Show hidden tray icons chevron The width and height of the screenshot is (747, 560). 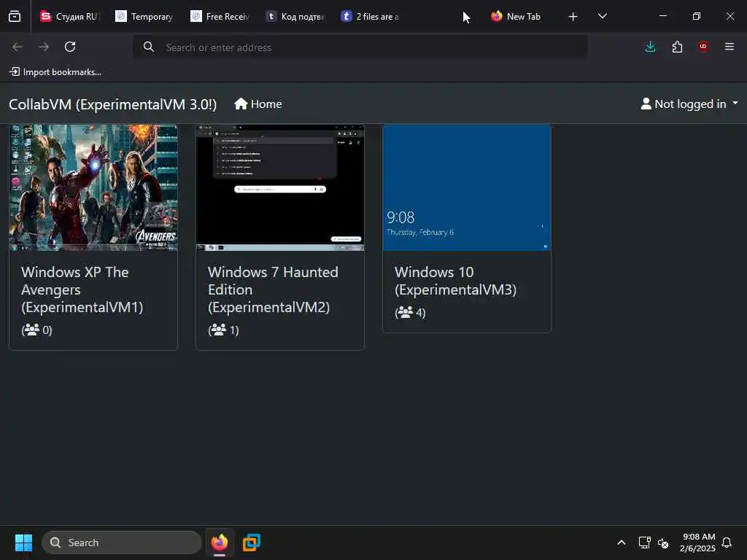622,542
